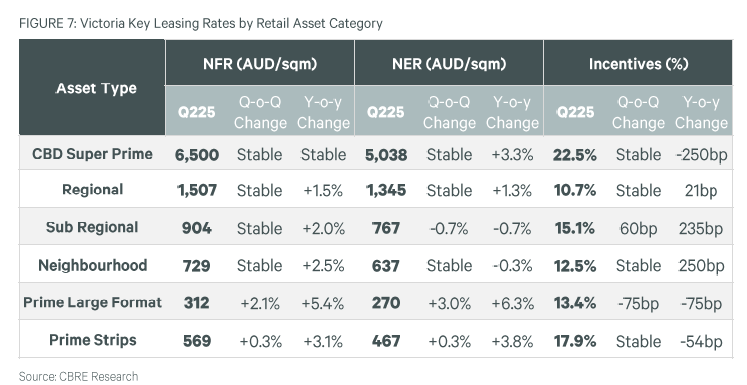Select the FIGURE 7 title text
The image size is (747, 385).
tap(201, 23)
